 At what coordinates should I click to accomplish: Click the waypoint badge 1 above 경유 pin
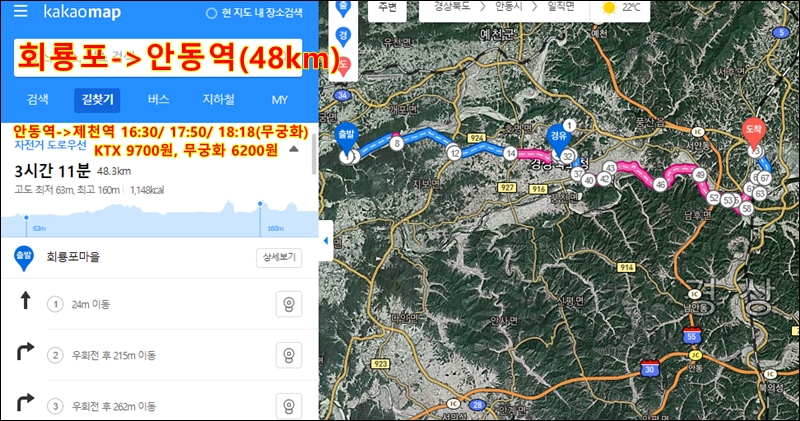[569, 125]
